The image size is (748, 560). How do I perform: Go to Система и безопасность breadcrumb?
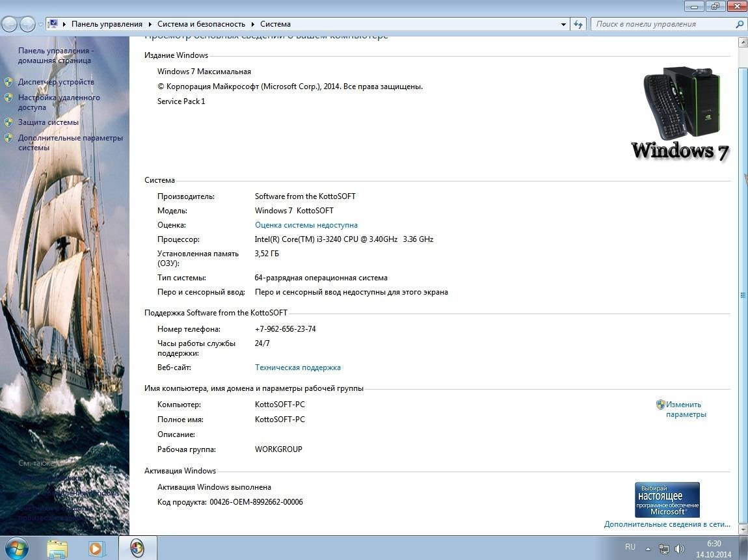click(202, 24)
